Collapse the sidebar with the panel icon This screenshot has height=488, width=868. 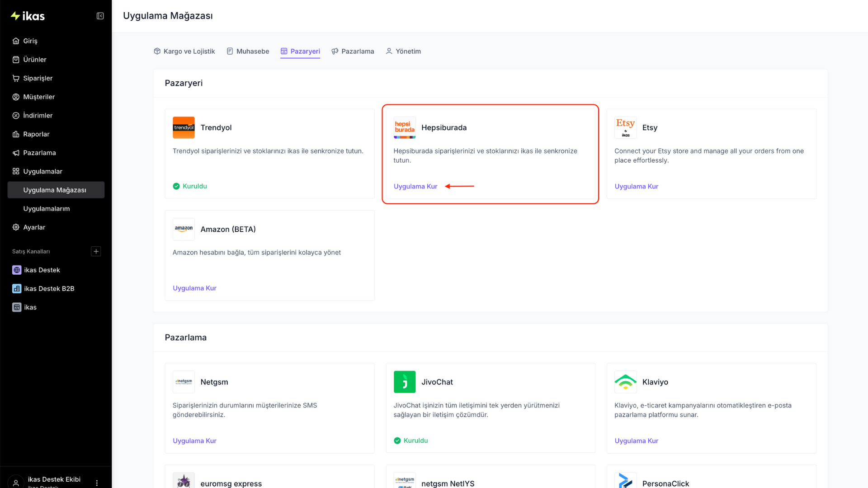[100, 16]
